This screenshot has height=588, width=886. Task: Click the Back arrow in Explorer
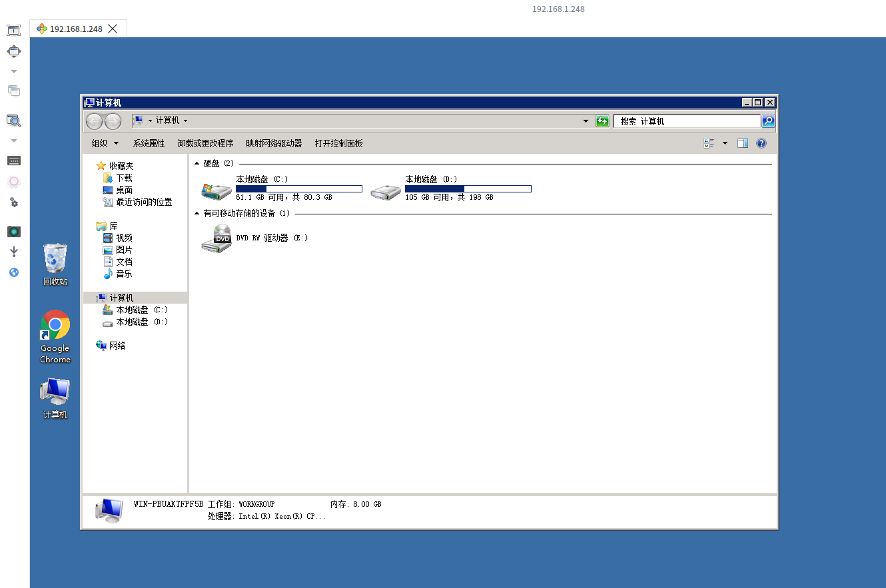(95, 121)
